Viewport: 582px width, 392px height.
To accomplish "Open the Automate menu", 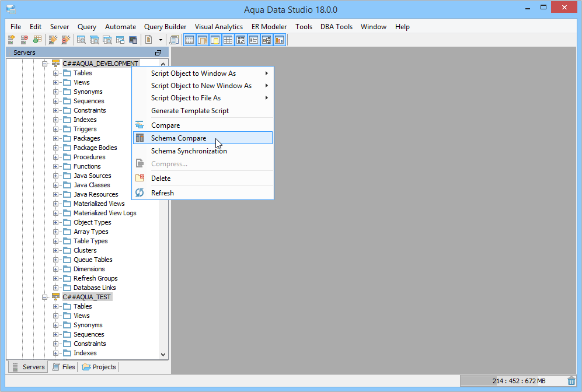I will [x=120, y=27].
